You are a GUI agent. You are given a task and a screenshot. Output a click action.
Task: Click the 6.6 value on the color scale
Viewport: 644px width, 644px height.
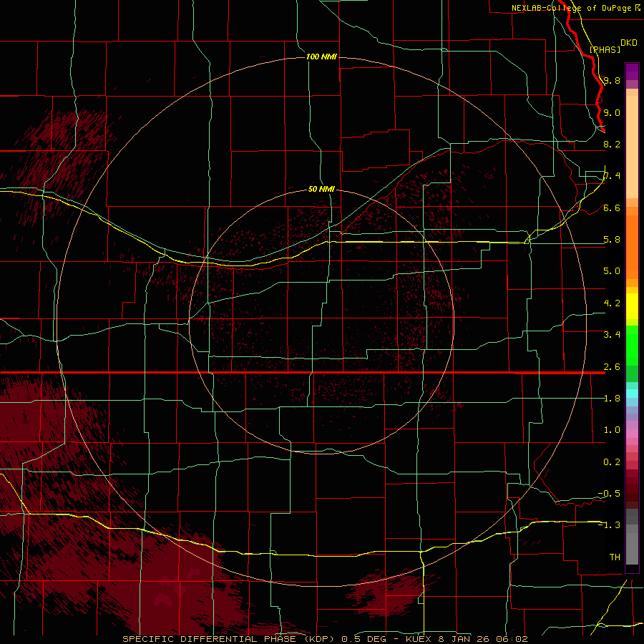[x=612, y=208]
